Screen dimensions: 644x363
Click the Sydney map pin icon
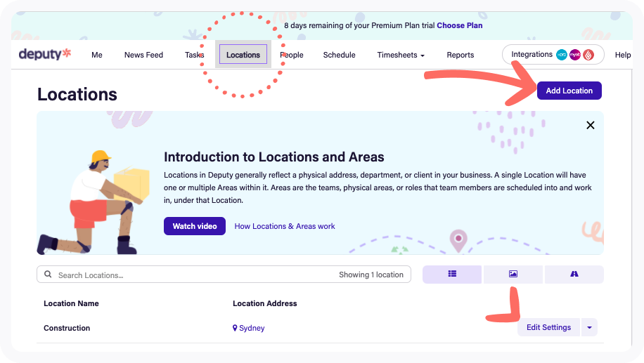[x=235, y=328]
